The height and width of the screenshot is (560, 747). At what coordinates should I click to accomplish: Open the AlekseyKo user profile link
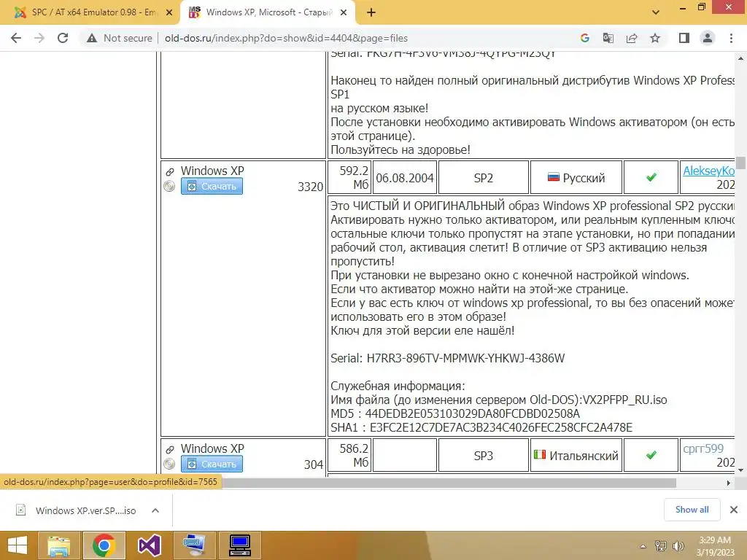(709, 171)
